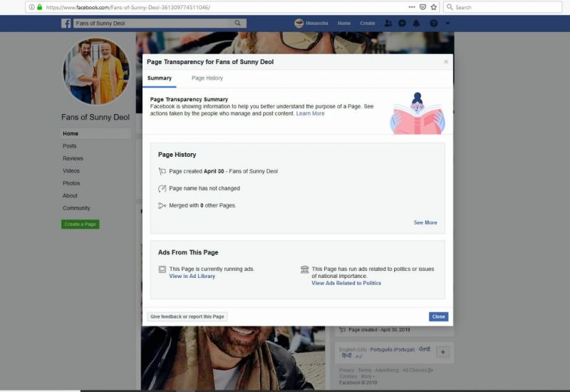Image resolution: width=570 pixels, height=392 pixels.
Task: Close the Page Transparency dialog with X
Action: click(x=446, y=62)
